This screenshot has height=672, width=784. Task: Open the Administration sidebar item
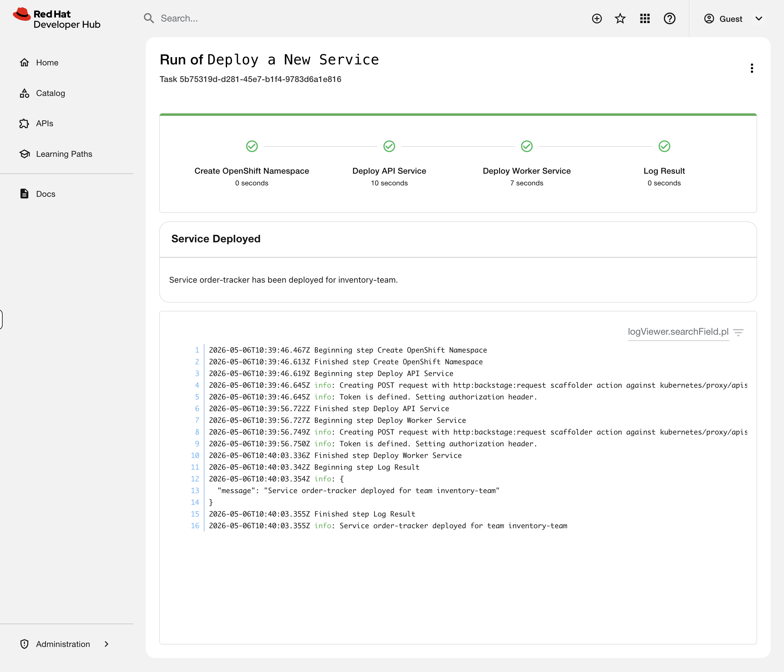[x=63, y=644]
